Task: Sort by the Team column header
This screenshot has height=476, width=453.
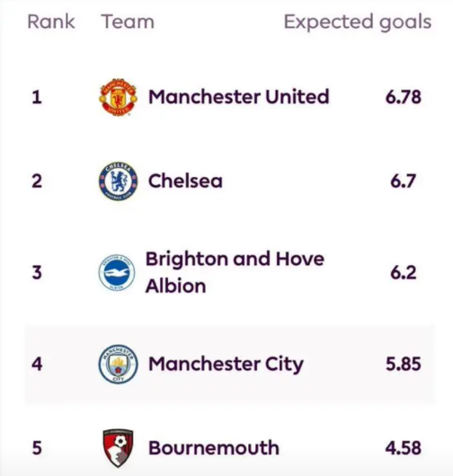Action: (128, 22)
